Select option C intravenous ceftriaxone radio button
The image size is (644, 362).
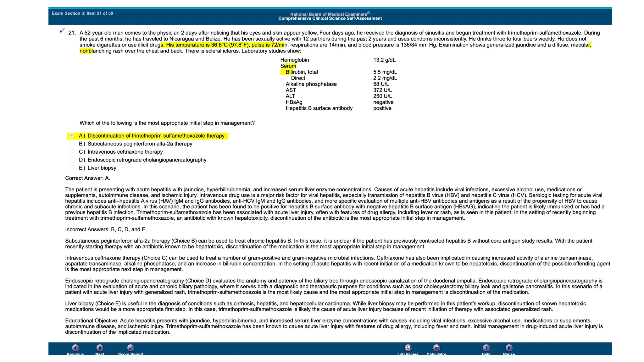pyautogui.click(x=72, y=152)
